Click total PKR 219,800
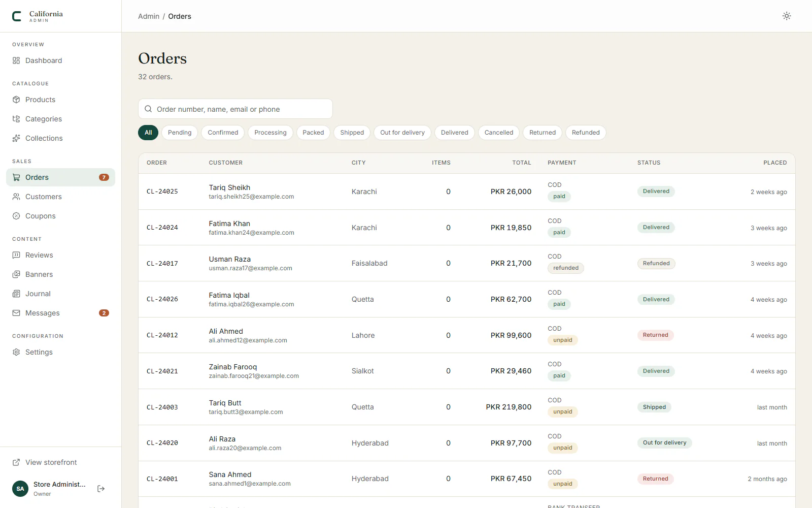 click(x=509, y=407)
